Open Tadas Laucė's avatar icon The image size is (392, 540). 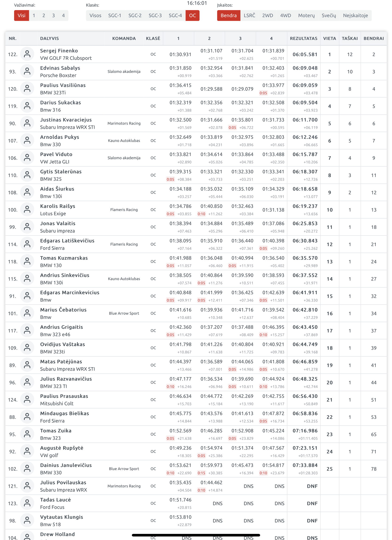(27, 503)
